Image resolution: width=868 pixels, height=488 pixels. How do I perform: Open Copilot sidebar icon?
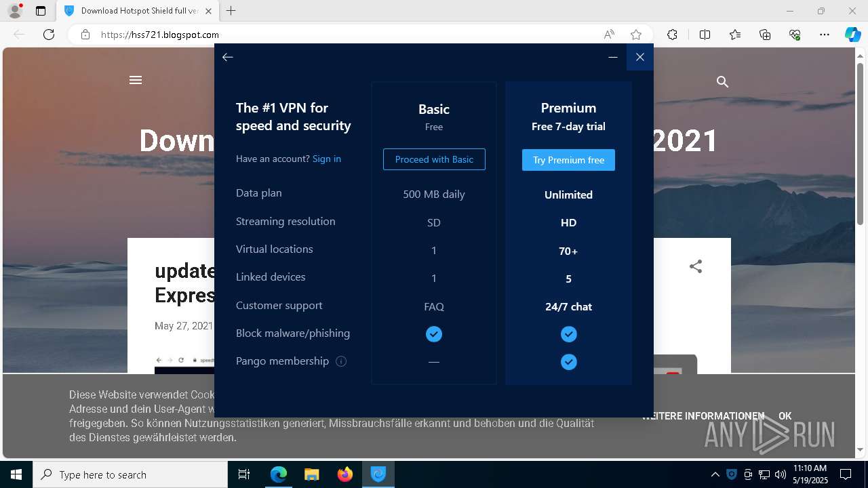(852, 35)
